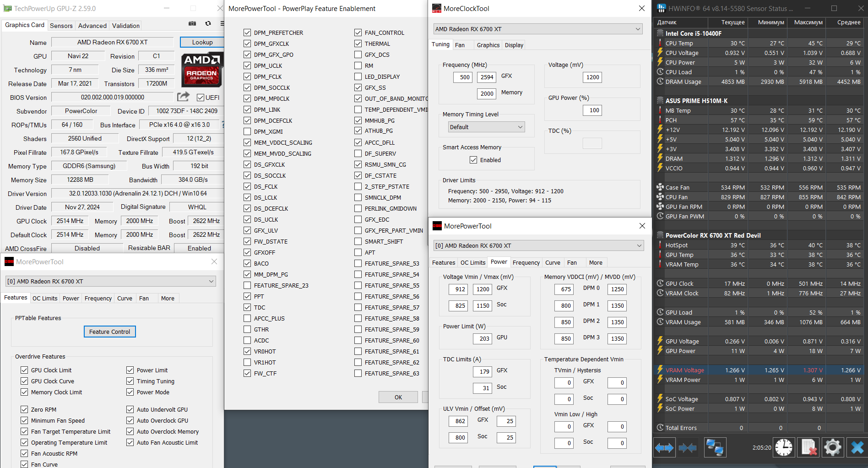This screenshot has width=868, height=468.
Task: Check the SMART_SHIFT feature
Action: click(358, 241)
